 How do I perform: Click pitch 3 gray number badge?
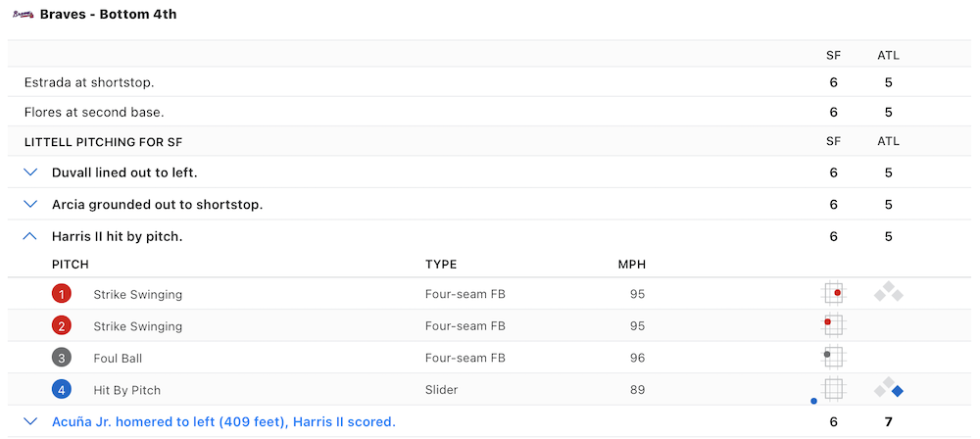point(62,358)
